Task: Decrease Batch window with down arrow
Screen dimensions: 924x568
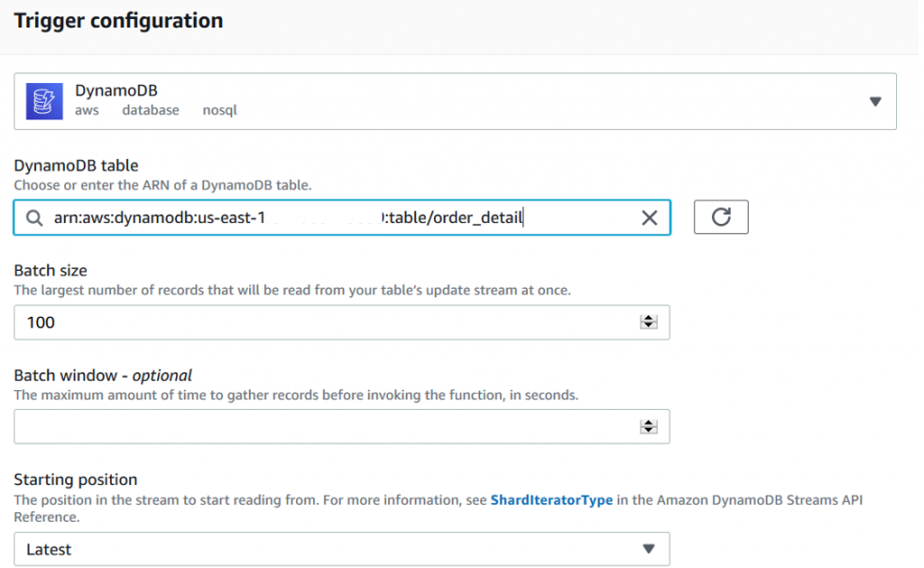Action: [x=648, y=431]
